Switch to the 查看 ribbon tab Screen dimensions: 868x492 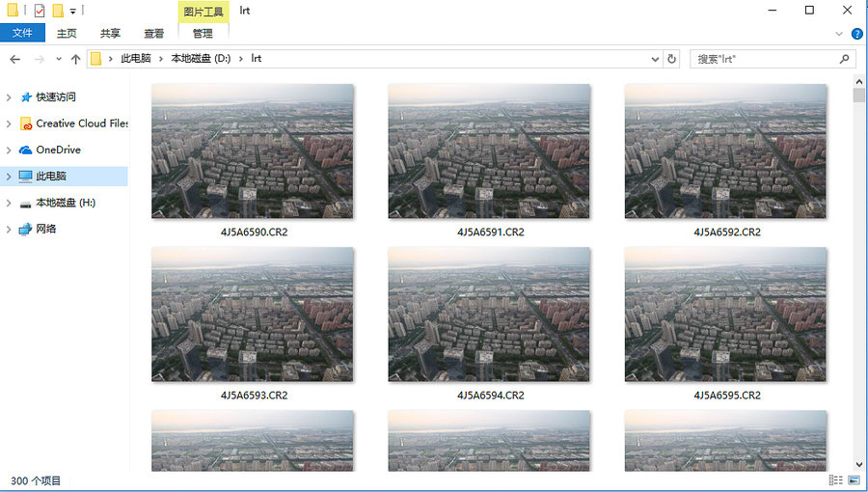(x=154, y=33)
